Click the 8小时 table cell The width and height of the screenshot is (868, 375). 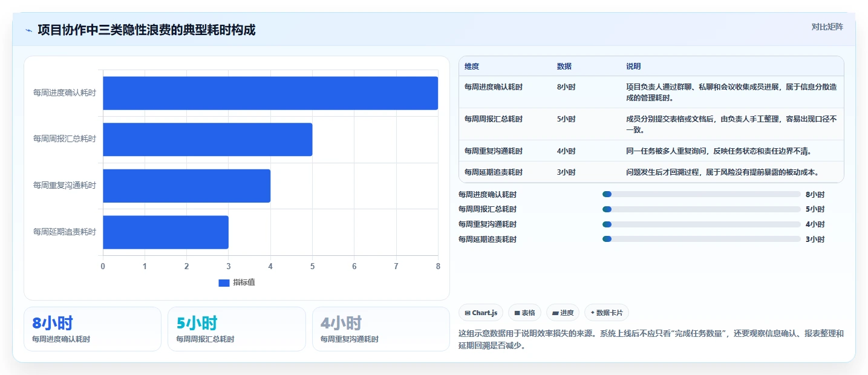(566, 87)
